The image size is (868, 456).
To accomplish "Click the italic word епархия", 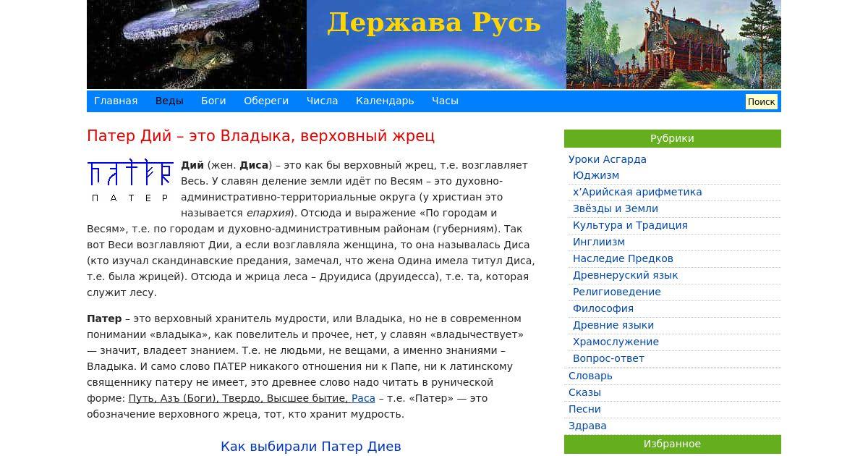I will [x=268, y=213].
